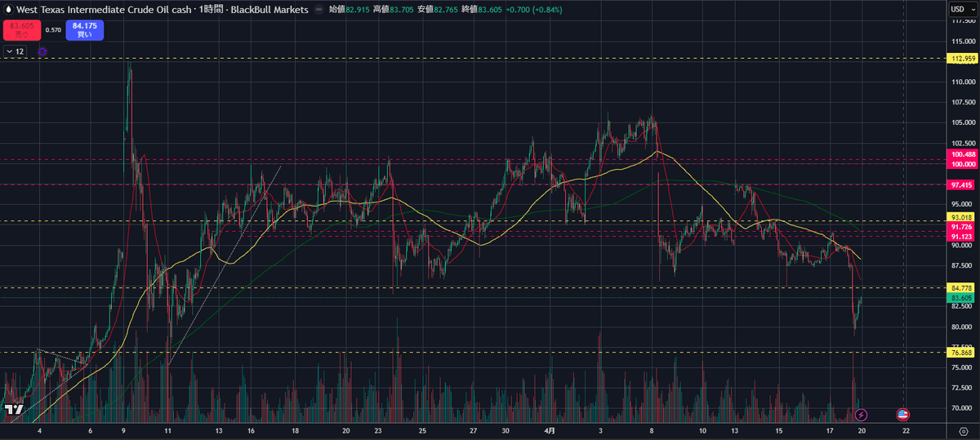Click the purple lightning event marker
980x440 pixels.
point(861,415)
